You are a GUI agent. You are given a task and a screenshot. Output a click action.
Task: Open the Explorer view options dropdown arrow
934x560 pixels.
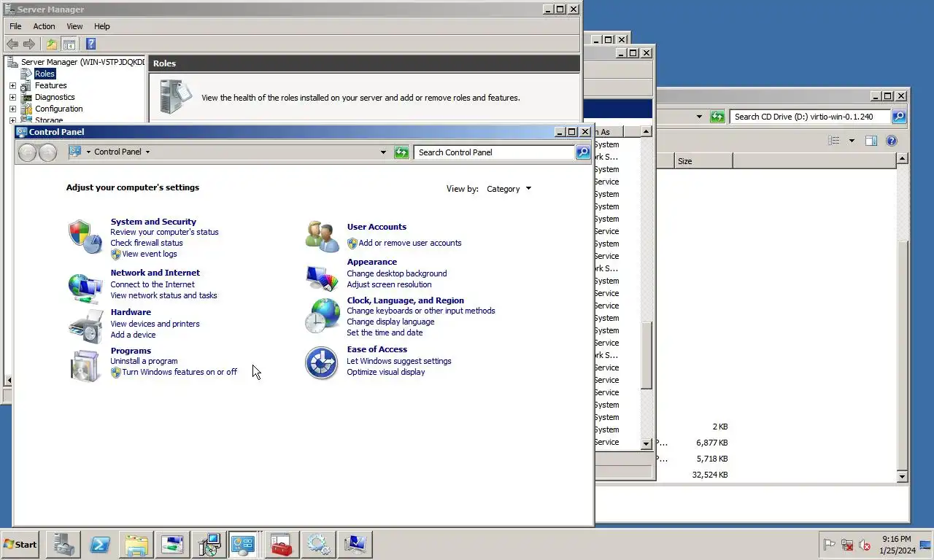pos(851,141)
